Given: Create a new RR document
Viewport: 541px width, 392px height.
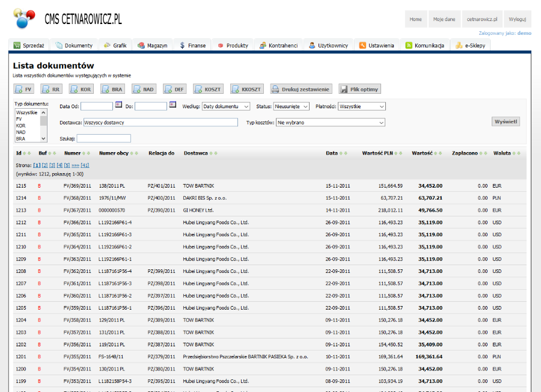Looking at the screenshot, I should point(50,89).
